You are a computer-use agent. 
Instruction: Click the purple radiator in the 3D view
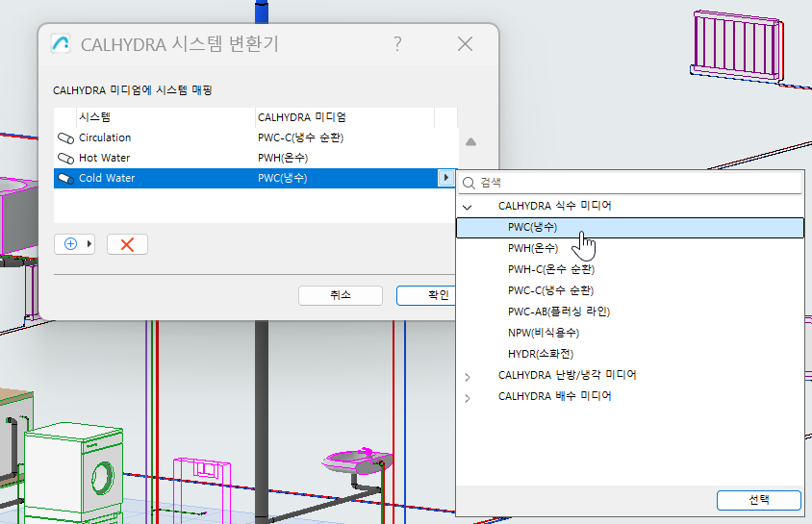coord(736,46)
